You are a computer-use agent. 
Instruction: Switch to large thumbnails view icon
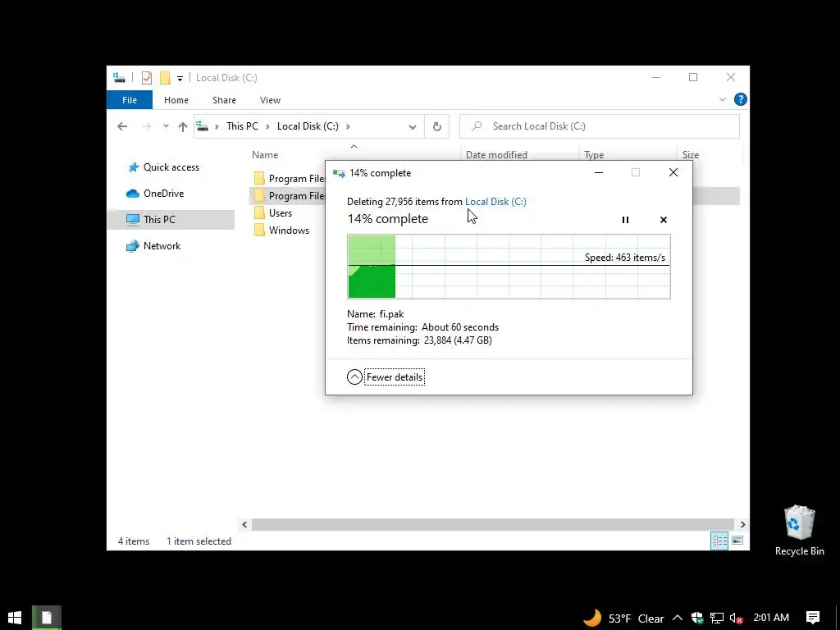point(737,541)
